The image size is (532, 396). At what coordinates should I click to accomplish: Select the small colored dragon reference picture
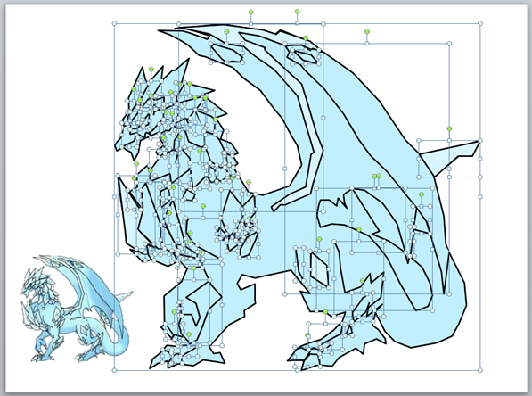[x=77, y=309]
